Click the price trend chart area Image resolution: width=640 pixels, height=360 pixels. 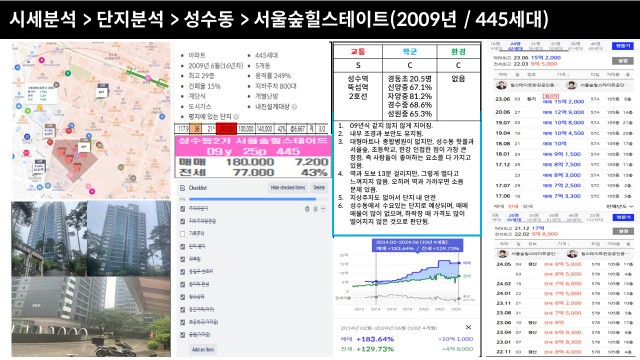click(406, 282)
